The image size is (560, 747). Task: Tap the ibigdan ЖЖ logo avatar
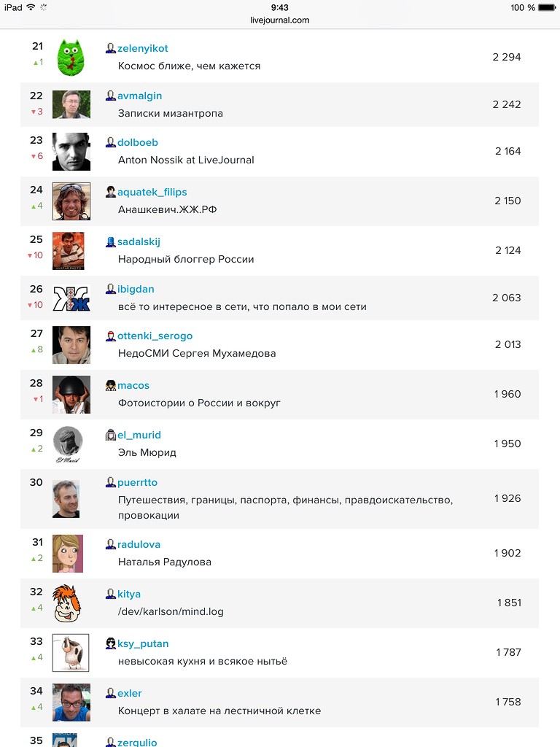coord(71,298)
